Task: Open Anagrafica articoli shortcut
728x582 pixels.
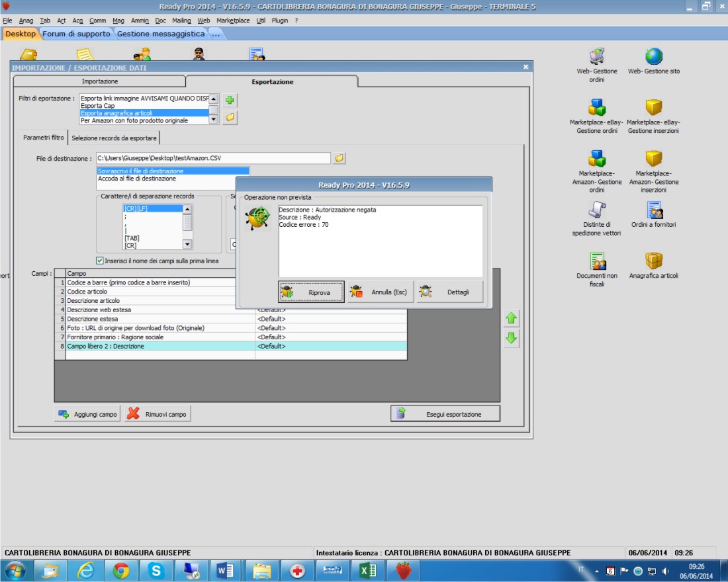Action: [653, 265]
